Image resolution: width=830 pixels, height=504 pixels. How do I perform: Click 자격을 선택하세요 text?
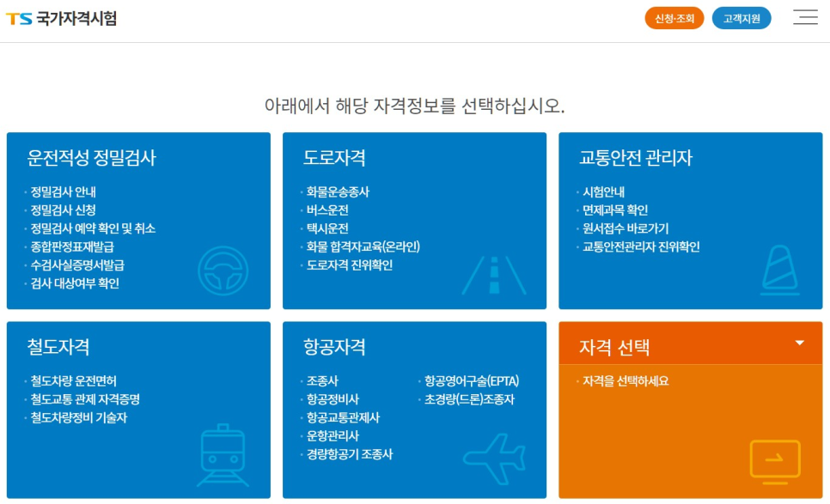[x=626, y=380]
